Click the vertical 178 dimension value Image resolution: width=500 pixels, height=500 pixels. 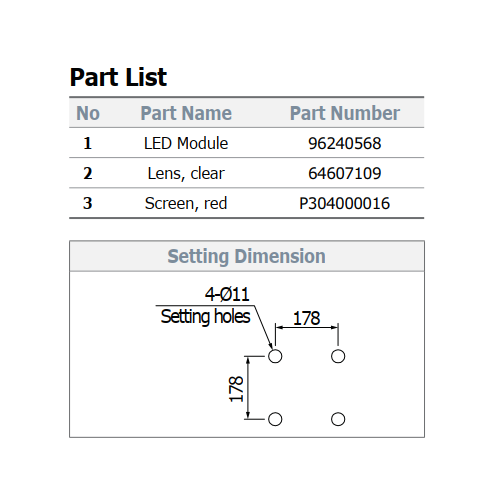coord(236,389)
